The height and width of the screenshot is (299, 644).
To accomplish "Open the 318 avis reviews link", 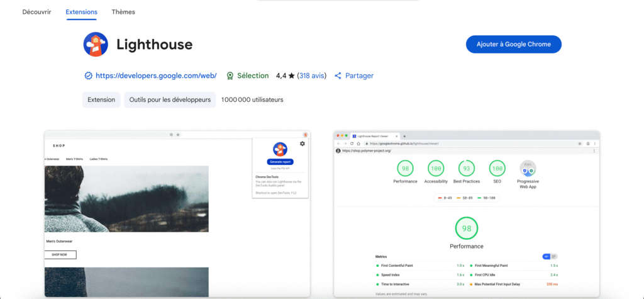I will tap(311, 76).
